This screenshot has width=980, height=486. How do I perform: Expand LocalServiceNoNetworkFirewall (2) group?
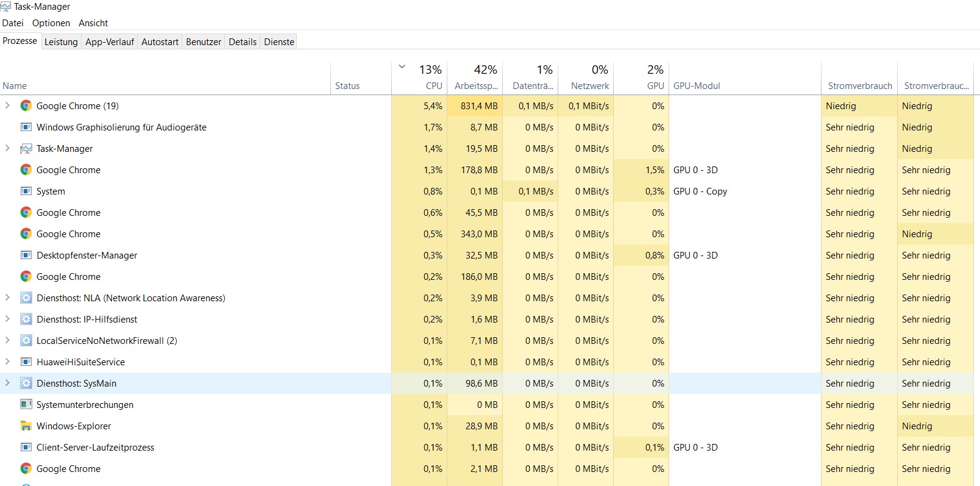coord(7,340)
